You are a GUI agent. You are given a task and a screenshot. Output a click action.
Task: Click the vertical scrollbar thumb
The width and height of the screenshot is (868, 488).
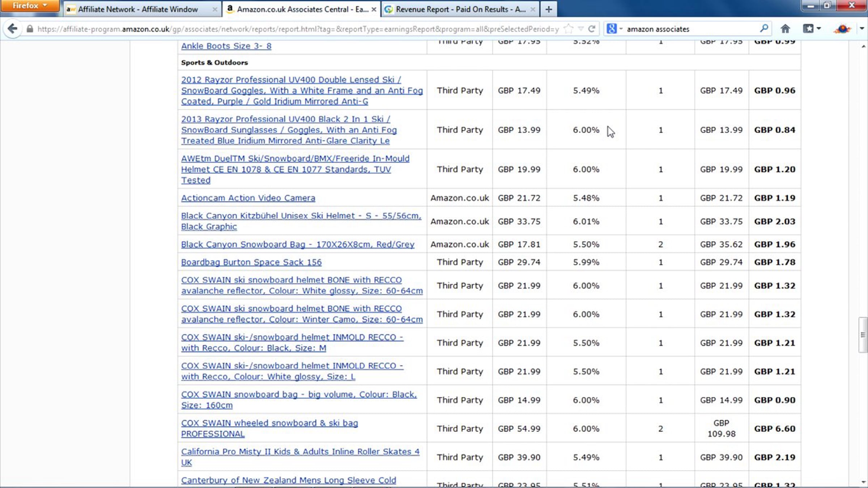(863, 335)
